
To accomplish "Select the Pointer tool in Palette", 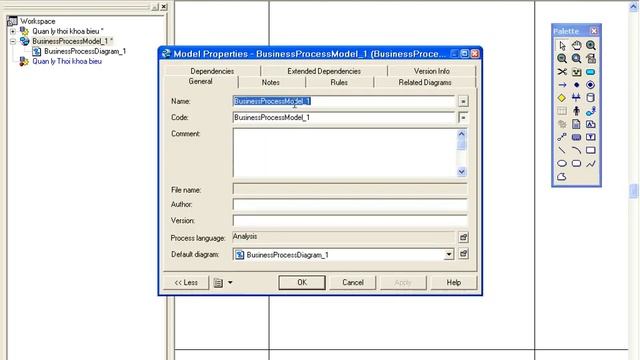I will 562,45.
